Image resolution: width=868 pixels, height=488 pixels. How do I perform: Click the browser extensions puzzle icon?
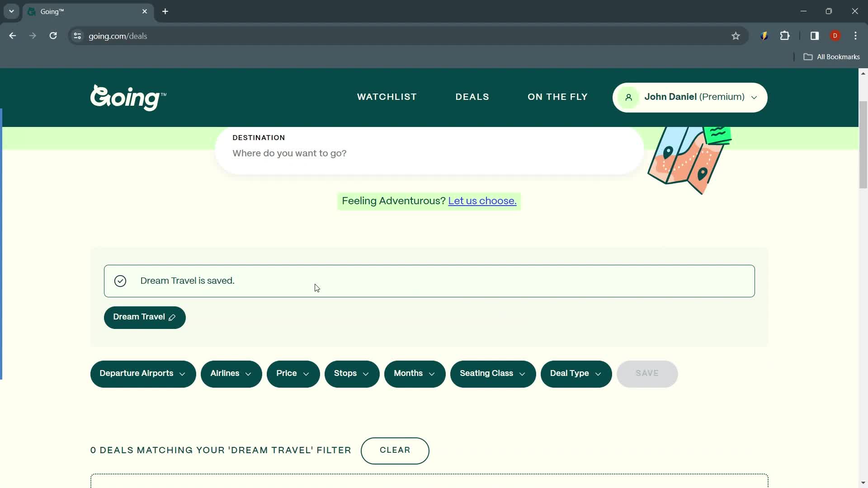[x=786, y=36]
